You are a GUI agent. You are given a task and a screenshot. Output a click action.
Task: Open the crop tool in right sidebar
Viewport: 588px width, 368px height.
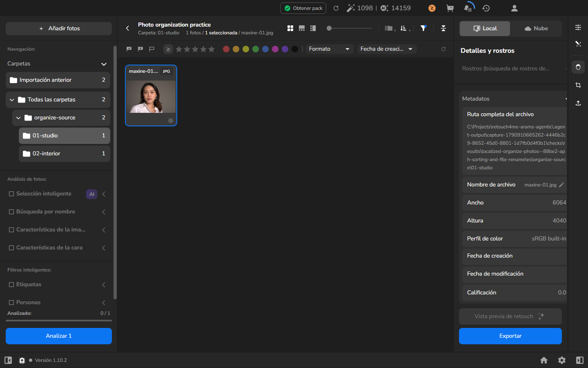578,85
